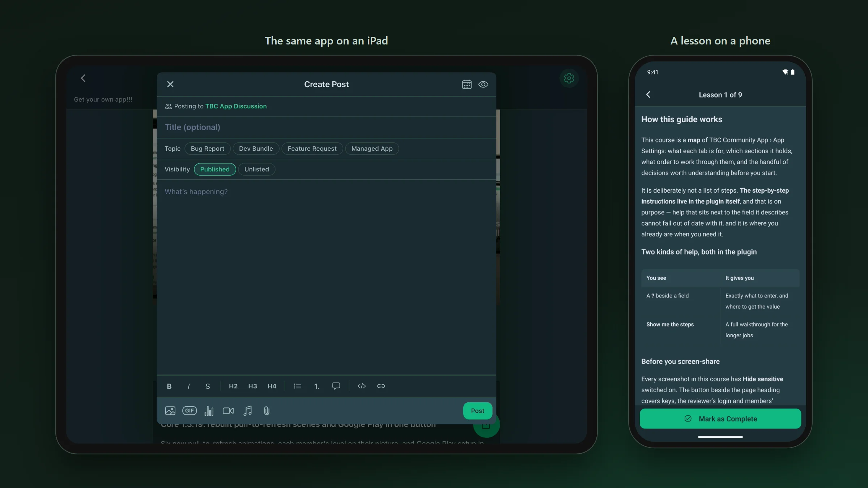This screenshot has width=868, height=488.
Task: Attach a file with the paperclip icon
Action: tap(267, 411)
